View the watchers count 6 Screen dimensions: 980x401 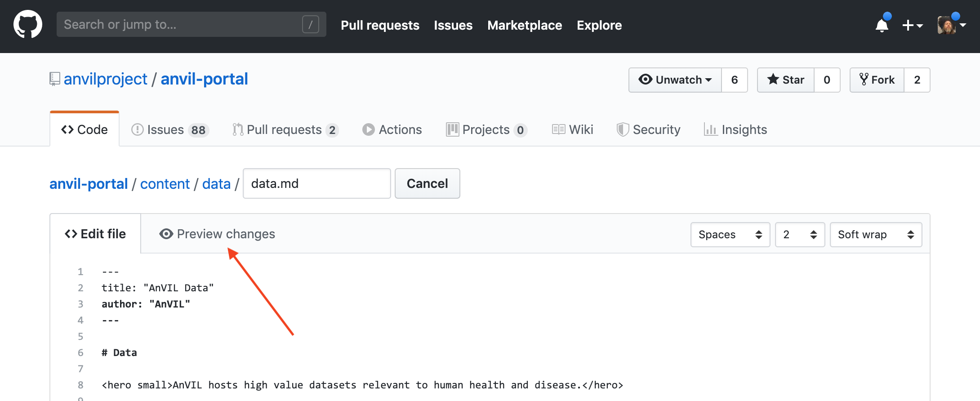click(735, 80)
